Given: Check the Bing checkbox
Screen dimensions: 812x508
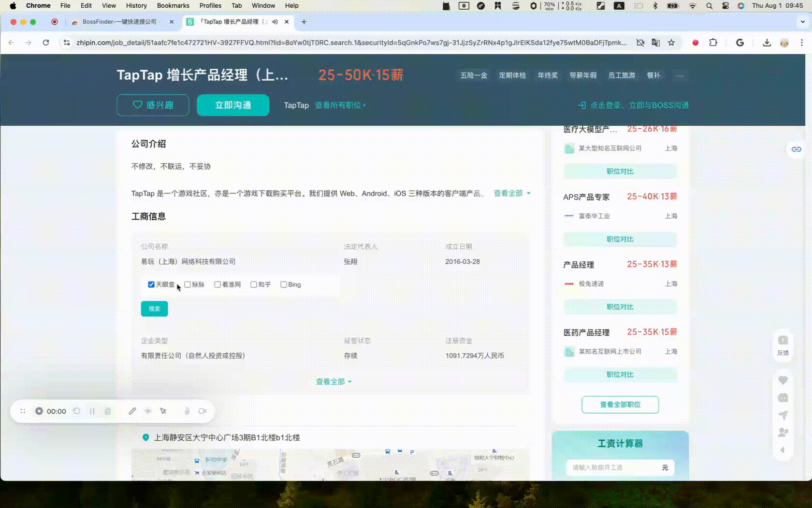Looking at the screenshot, I should click(x=284, y=284).
